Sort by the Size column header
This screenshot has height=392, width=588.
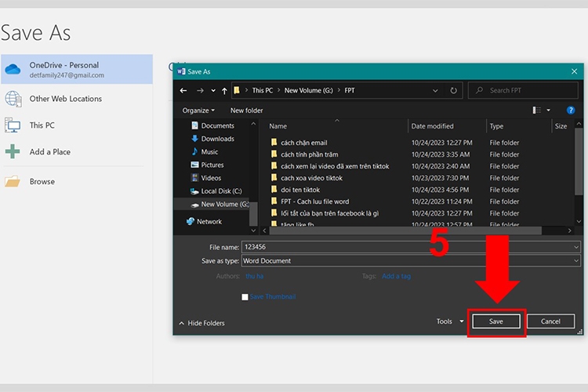click(561, 126)
